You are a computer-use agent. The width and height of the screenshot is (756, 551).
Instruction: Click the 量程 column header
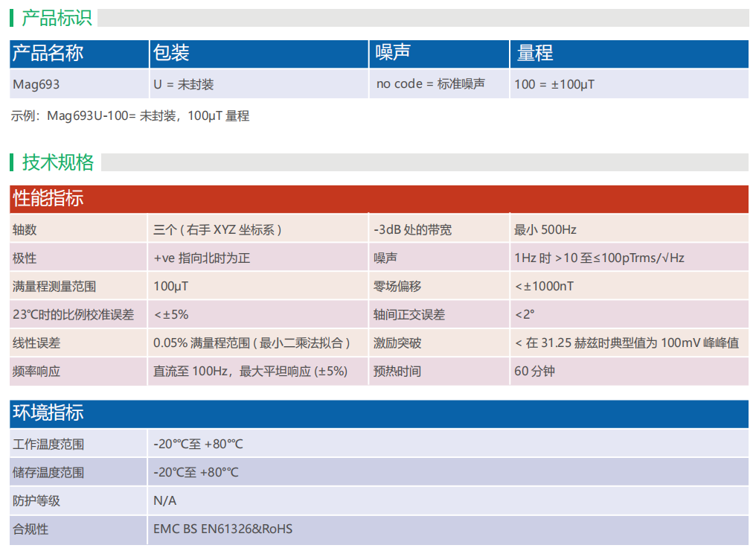point(535,53)
